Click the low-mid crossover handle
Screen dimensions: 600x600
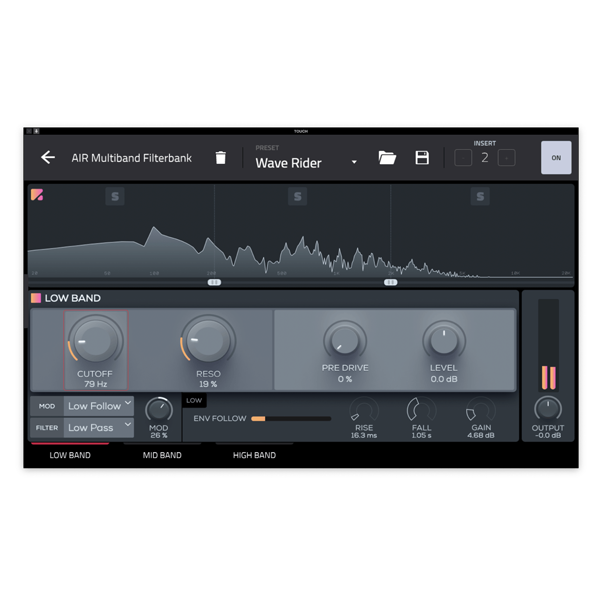click(x=214, y=282)
